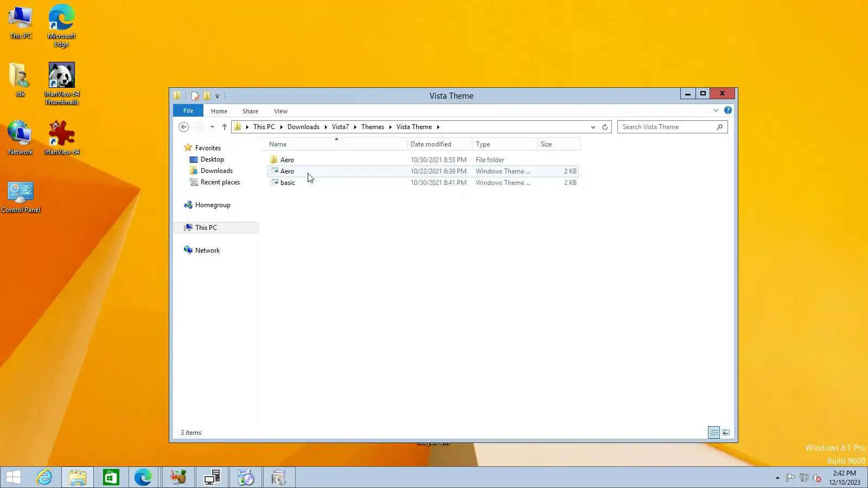Open Help with the blue question mark icon
Screen dimensions: 868x488
(728, 111)
